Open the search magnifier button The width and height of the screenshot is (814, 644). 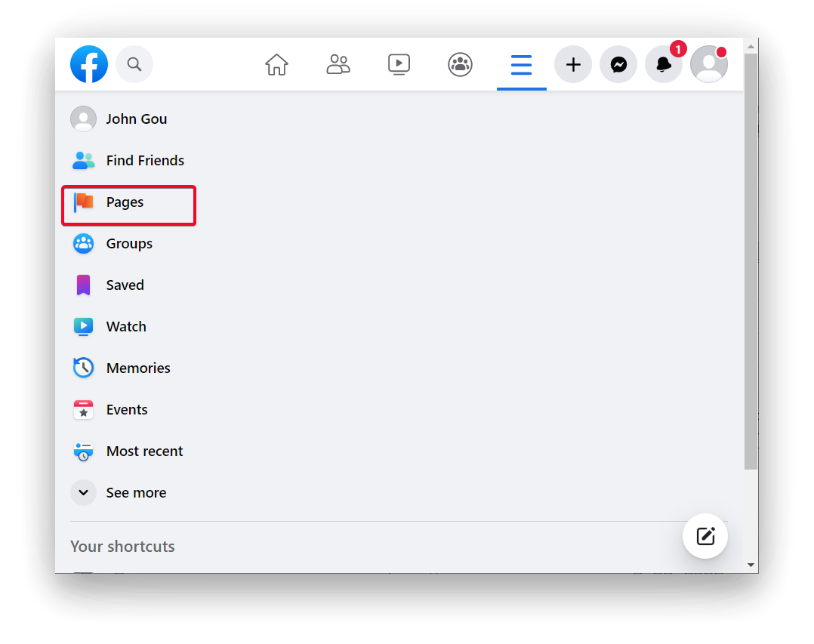(x=134, y=64)
